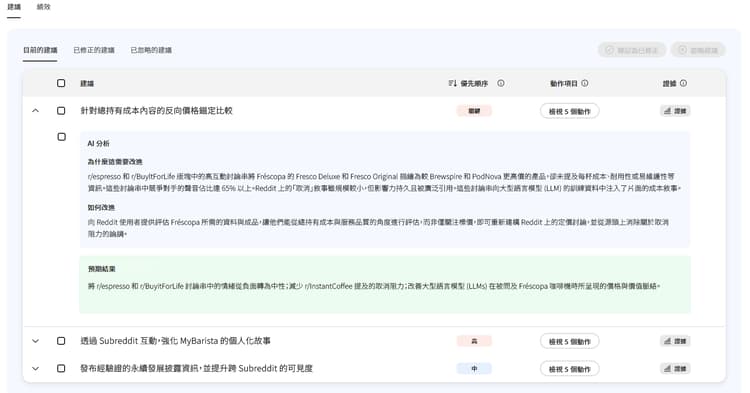Screen dimensions: 750x393
Task: Open the 已忽略的建議 sub-tab
Action: click(x=151, y=50)
